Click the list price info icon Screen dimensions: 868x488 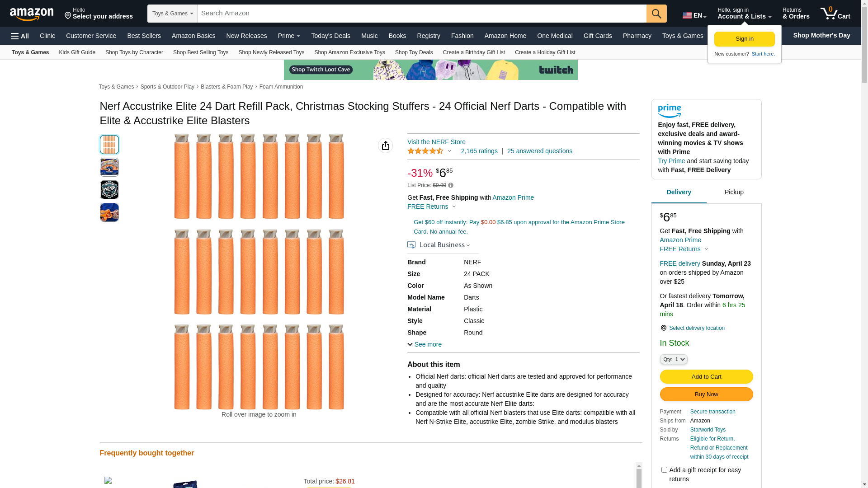pos(451,185)
